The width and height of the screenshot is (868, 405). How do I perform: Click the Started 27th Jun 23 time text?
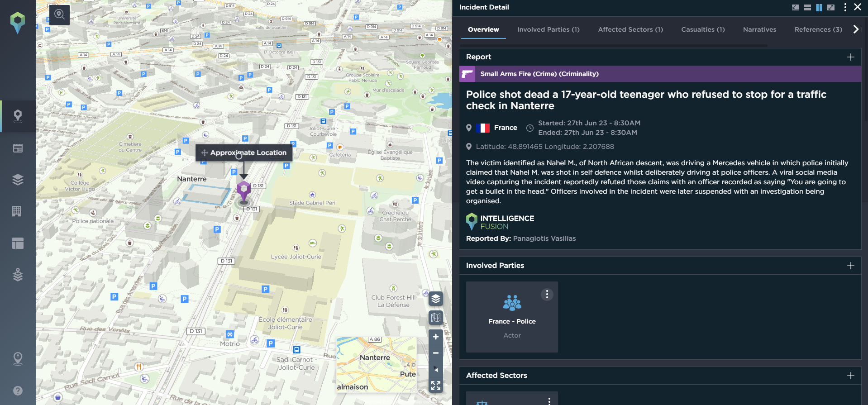point(589,123)
